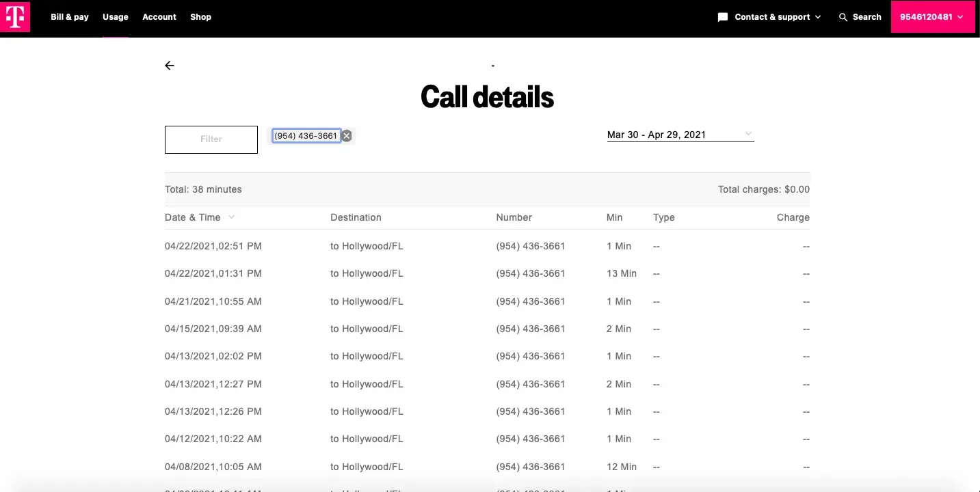Sort by Date & Time arrow
Screen dimensions: 980x492
click(231, 217)
